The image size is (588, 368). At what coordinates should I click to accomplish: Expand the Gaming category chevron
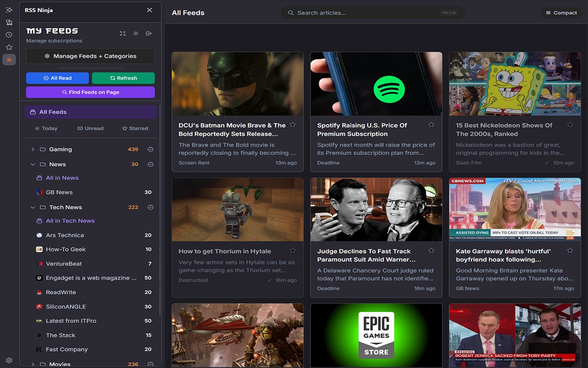33,149
